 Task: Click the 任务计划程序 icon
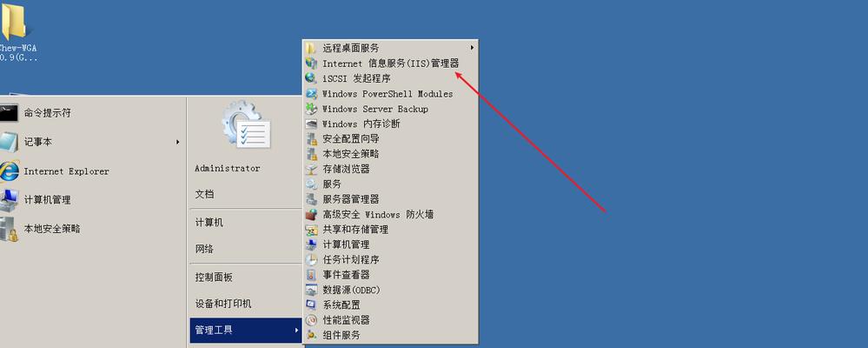(x=312, y=259)
